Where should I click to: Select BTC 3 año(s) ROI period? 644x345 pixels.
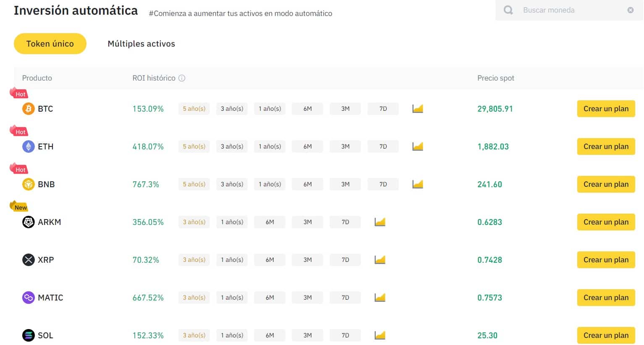coord(232,109)
